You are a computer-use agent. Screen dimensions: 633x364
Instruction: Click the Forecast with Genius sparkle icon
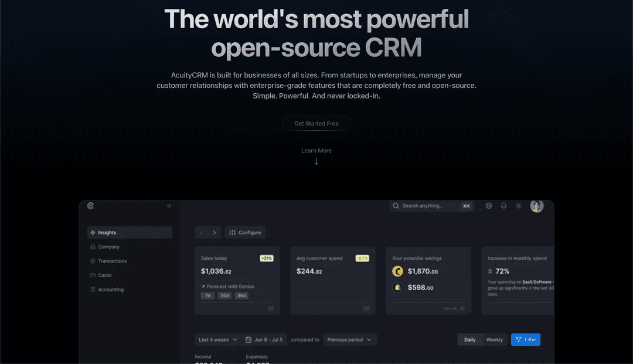203,286
